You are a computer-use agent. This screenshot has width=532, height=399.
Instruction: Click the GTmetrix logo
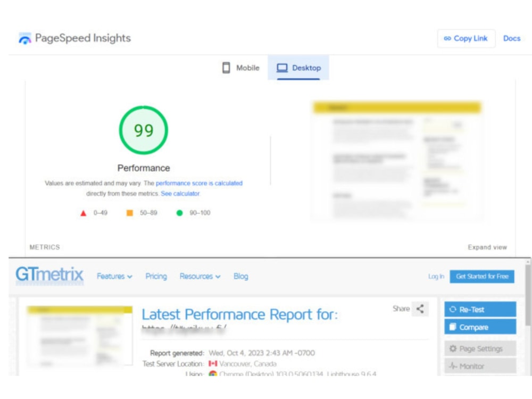point(49,275)
